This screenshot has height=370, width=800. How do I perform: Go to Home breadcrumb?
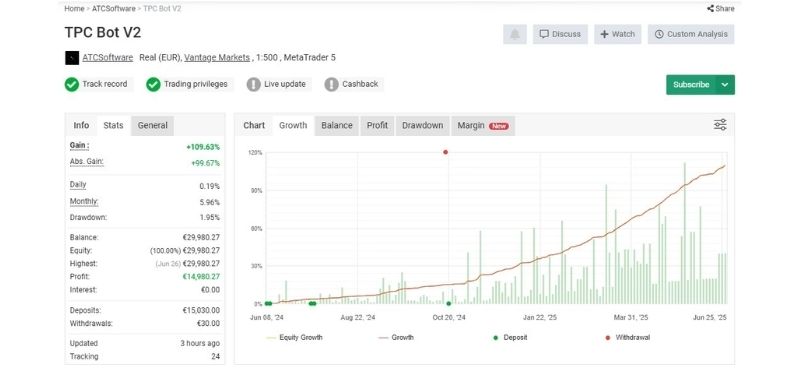(74, 9)
